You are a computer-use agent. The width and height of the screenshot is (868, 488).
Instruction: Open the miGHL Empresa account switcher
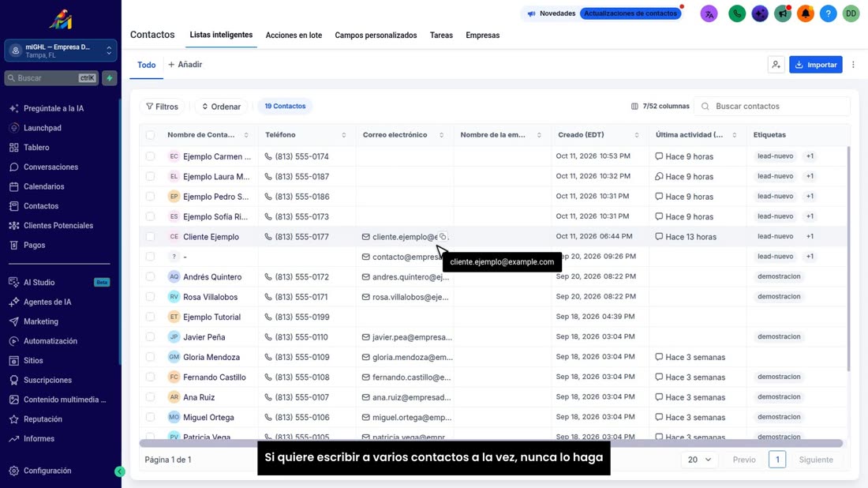pyautogui.click(x=61, y=51)
